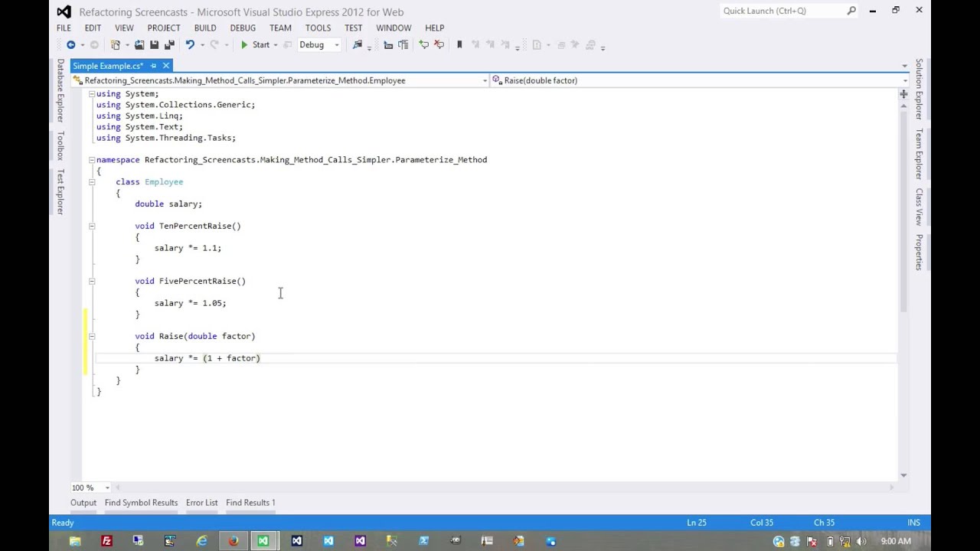Open the TEAM menu
The height and width of the screenshot is (551, 980).
point(280,28)
